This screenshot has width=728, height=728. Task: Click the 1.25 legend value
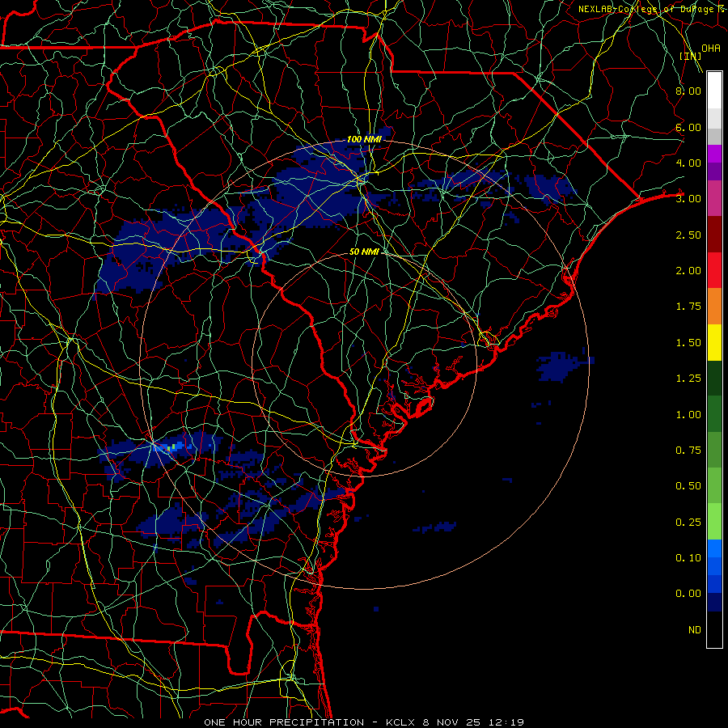(x=688, y=379)
